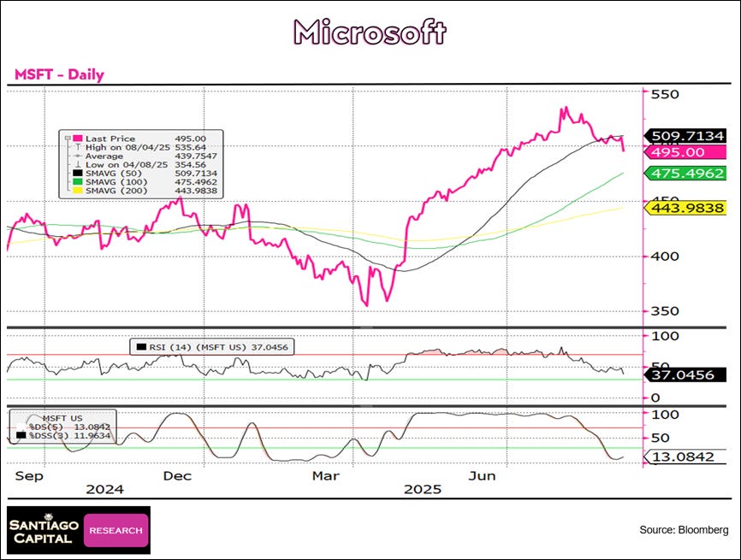The image size is (741, 560).
Task: Click the 2024 year label
Action: (x=104, y=490)
